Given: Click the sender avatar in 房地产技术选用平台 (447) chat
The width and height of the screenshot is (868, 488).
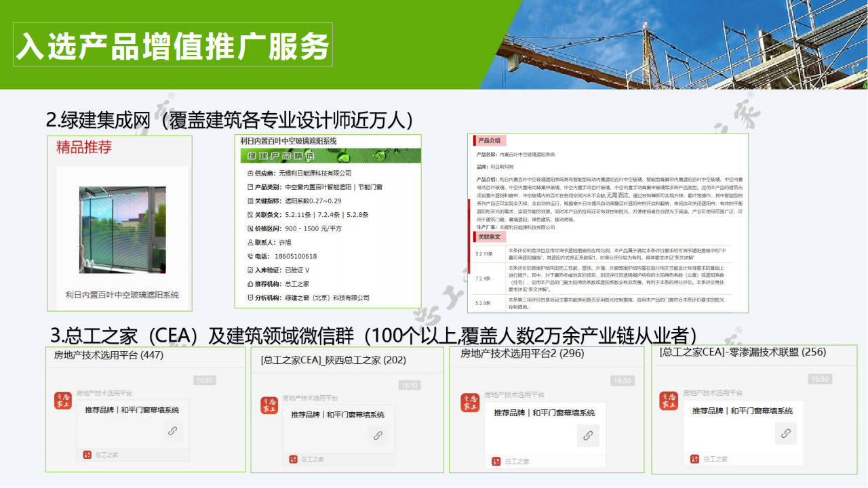Looking at the screenshot, I should click(x=63, y=400).
